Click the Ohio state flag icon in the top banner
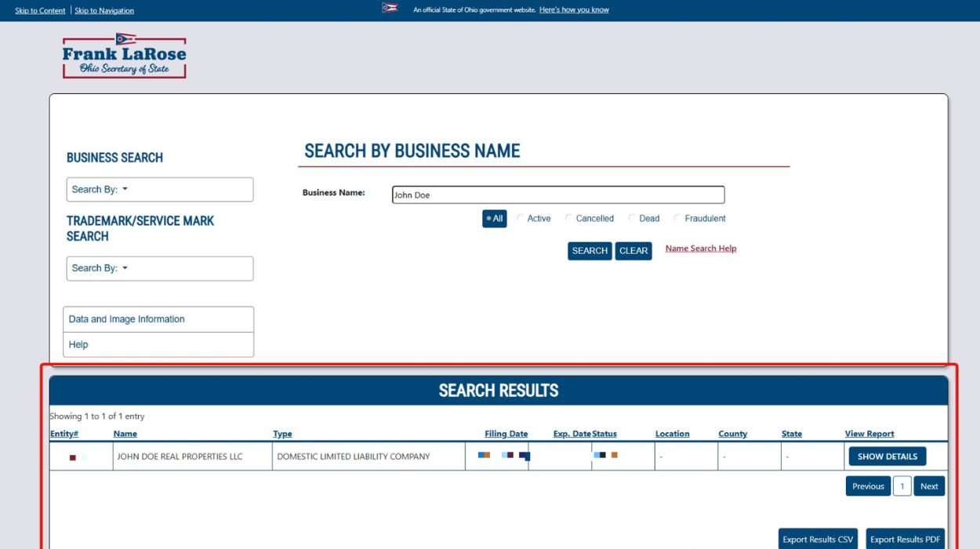The height and width of the screenshot is (549, 980). coord(390,9)
